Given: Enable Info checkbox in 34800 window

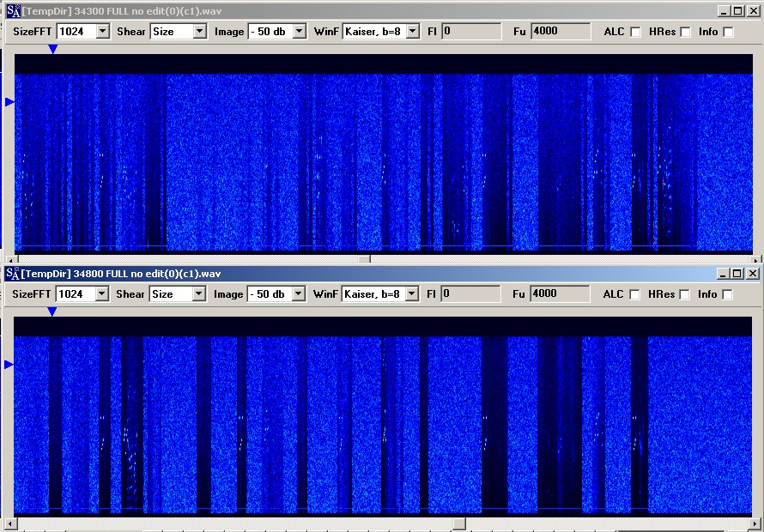Looking at the screenshot, I should pyautogui.click(x=727, y=294).
